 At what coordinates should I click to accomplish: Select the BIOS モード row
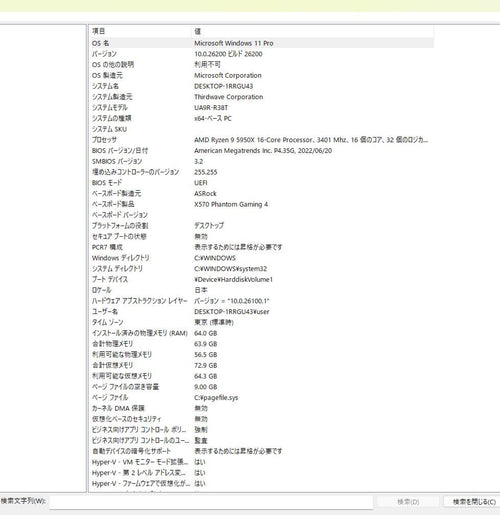coord(261,183)
